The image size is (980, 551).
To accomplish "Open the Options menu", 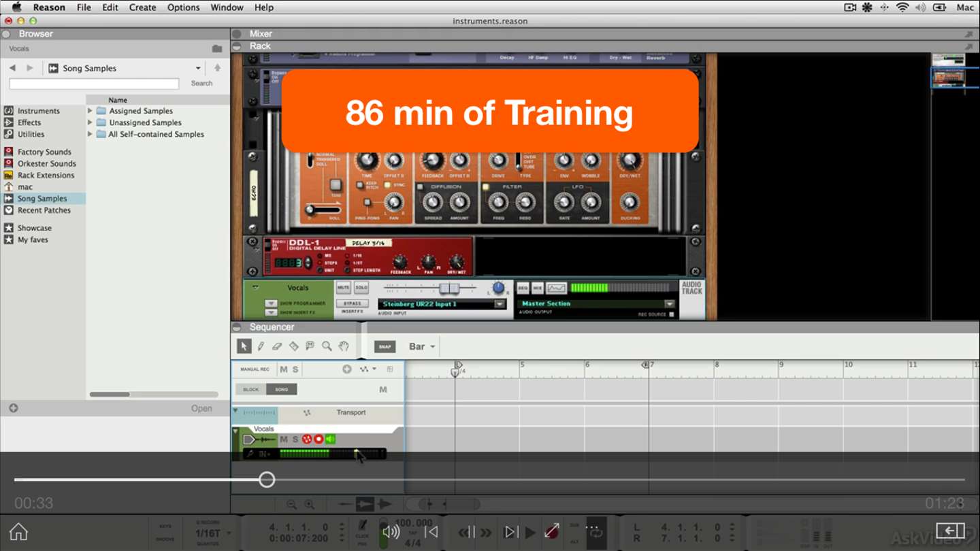I will point(184,7).
